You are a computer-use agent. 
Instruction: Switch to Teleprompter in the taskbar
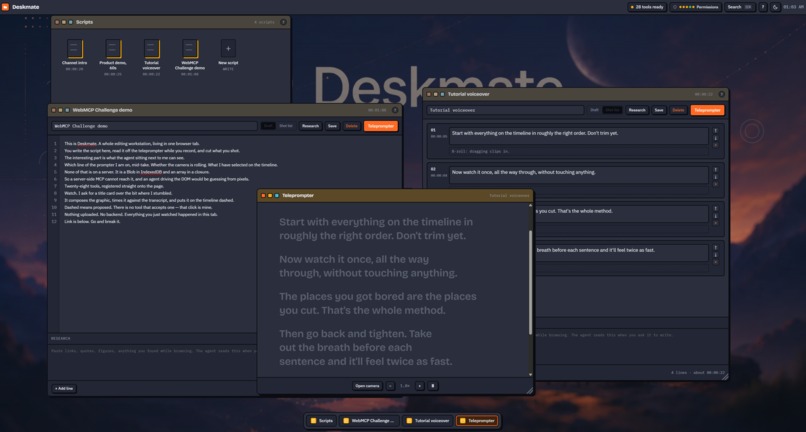pyautogui.click(x=477, y=421)
